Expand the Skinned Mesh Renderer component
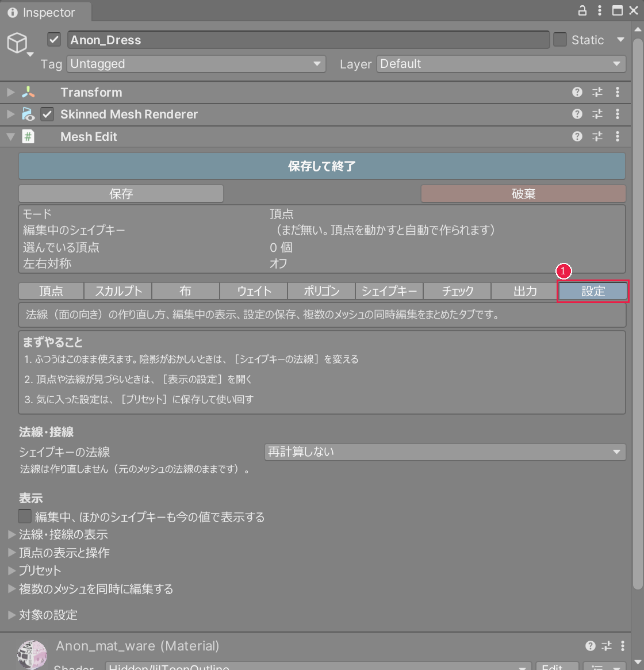Image resolution: width=644 pixels, height=670 pixels. click(11, 114)
